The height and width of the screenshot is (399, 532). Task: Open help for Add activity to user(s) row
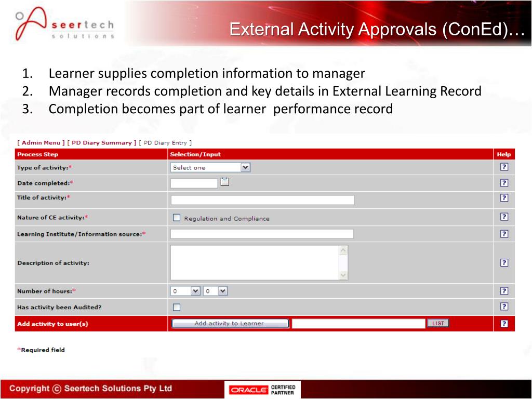tap(504, 323)
